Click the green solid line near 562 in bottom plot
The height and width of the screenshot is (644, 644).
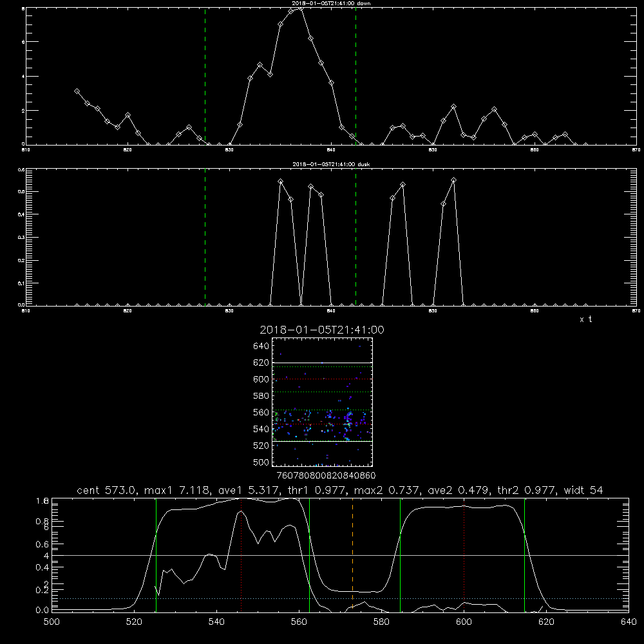[x=309, y=554]
